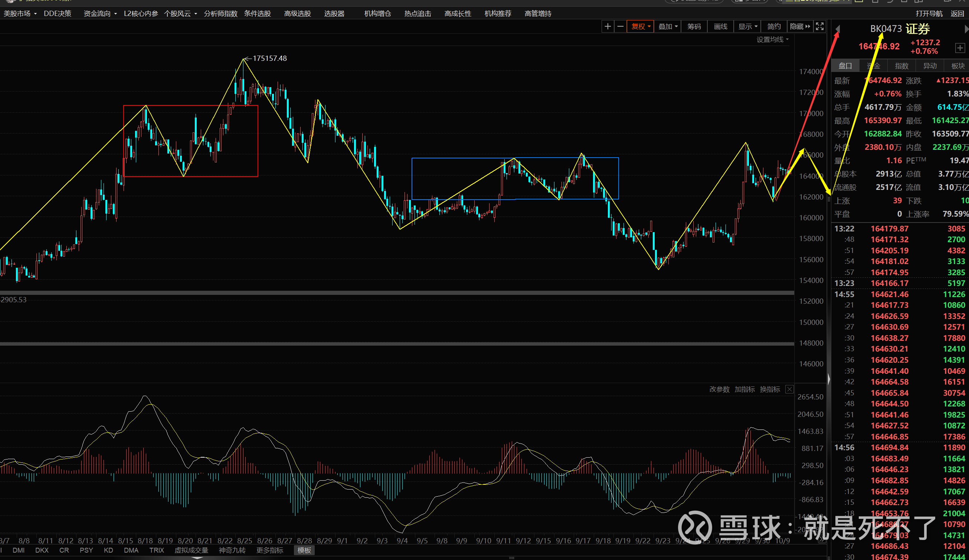Toggle 筹码 chip distribution display
The width and height of the screenshot is (969, 560).
click(x=694, y=27)
